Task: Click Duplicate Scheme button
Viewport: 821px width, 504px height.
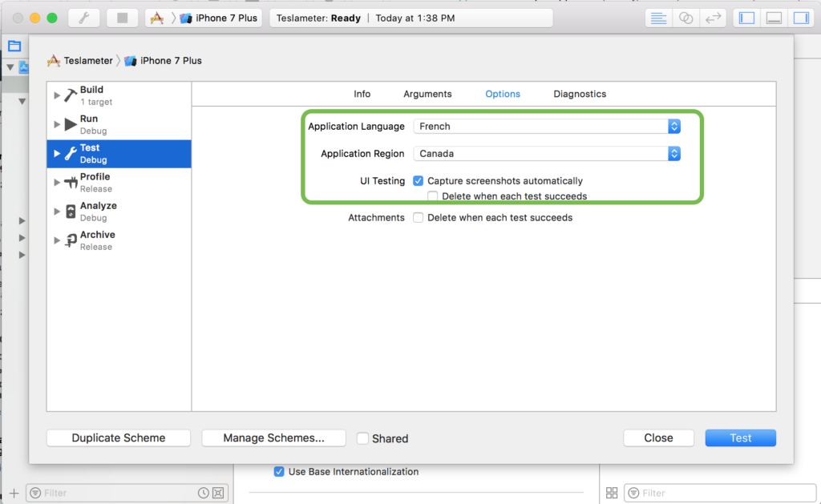Action: tap(119, 438)
